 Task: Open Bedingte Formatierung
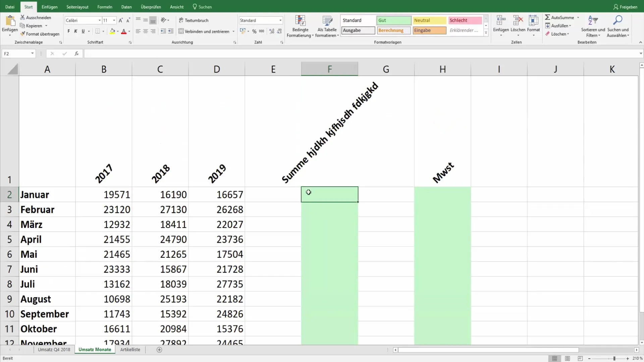(300, 26)
